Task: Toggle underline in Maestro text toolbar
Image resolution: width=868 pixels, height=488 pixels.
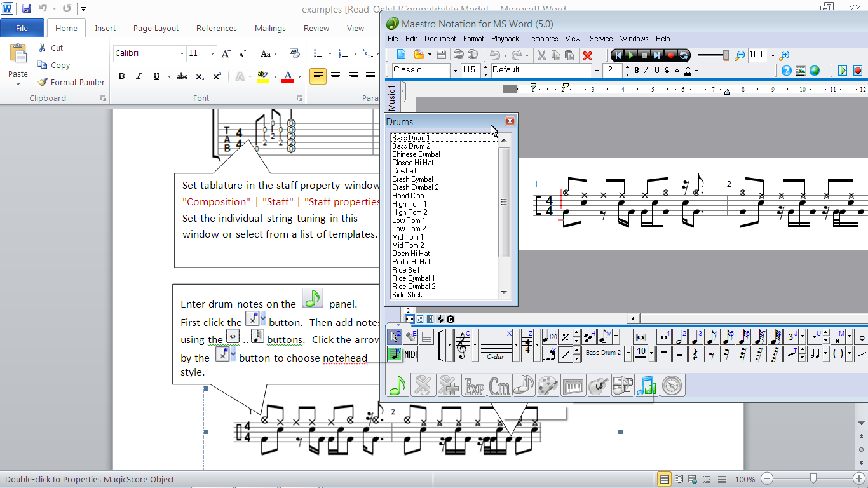Action: point(657,71)
